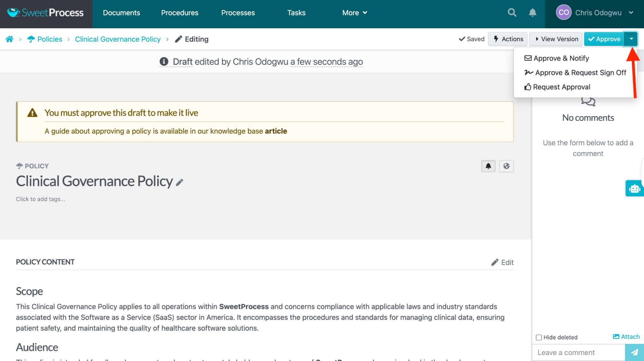The height and width of the screenshot is (361, 644).
Task: Toggle the Hide deleted checkbox
Action: [539, 337]
